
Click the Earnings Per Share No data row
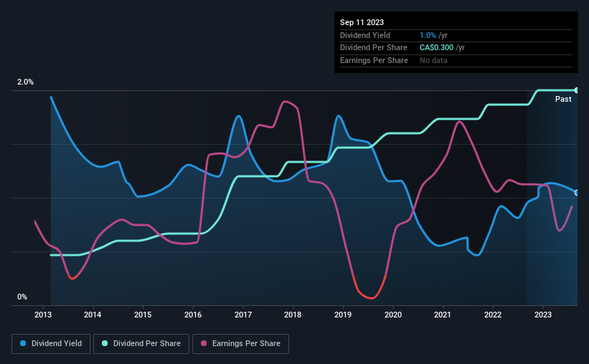click(456, 60)
